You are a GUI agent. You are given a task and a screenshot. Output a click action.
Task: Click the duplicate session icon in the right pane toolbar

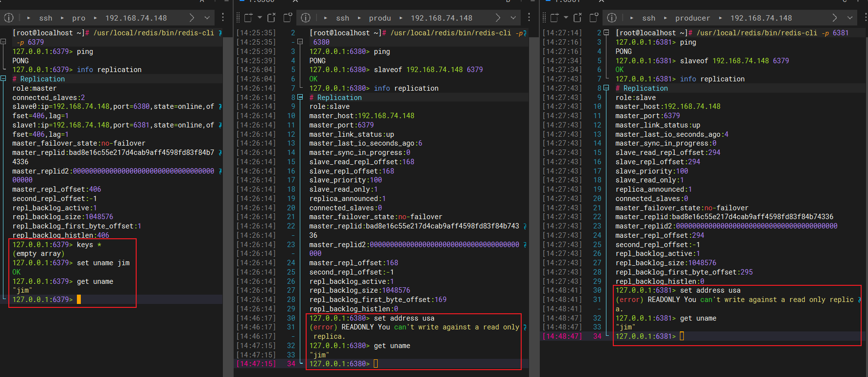(594, 18)
